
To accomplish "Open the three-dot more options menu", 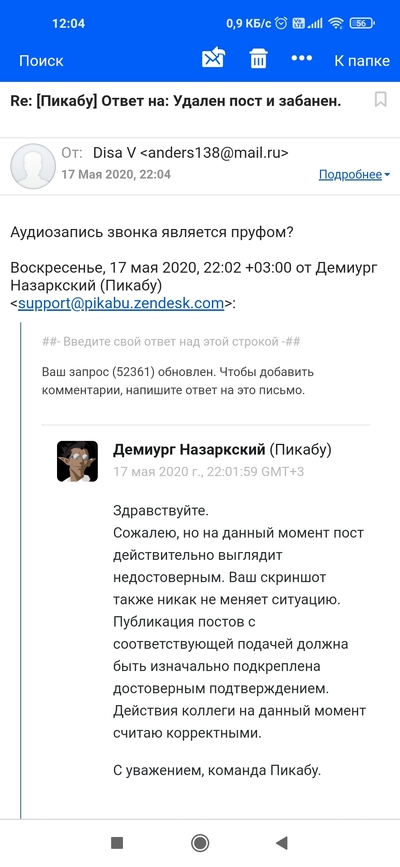I will pos(302,59).
